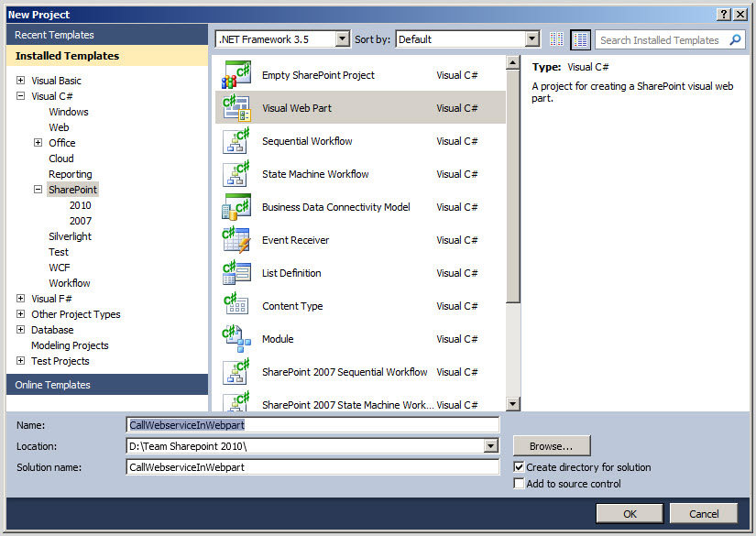Toggle Create directory for solution checkbox
Viewport: 756px width, 536px height.
(x=519, y=466)
